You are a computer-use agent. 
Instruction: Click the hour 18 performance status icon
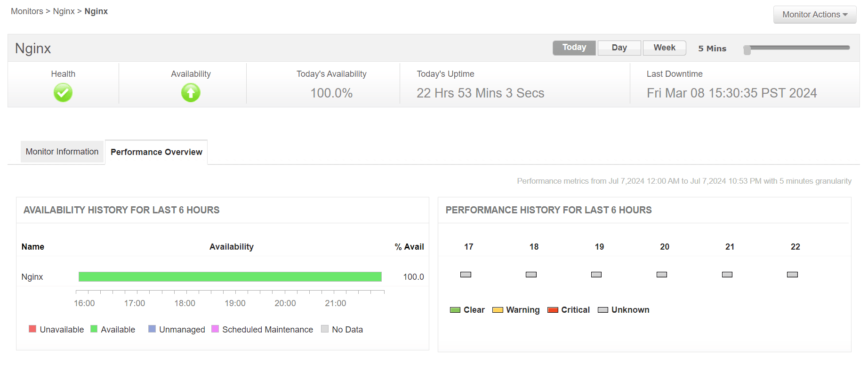tap(531, 275)
